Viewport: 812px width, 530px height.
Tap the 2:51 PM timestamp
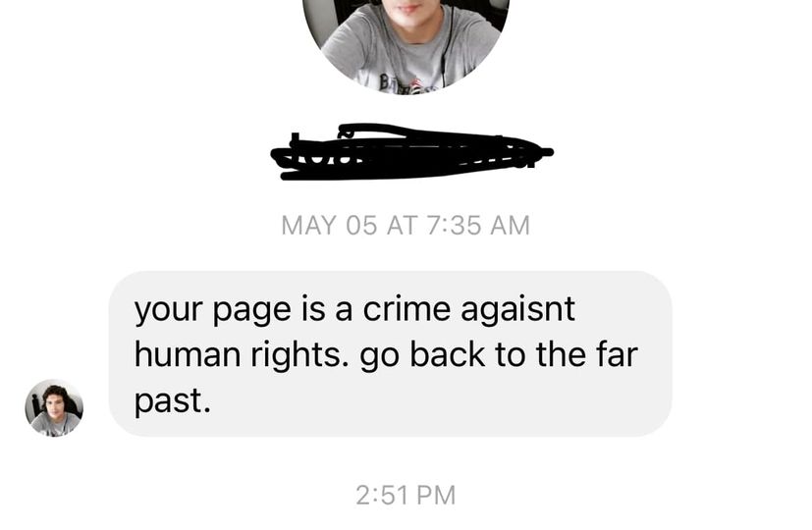[406, 495]
